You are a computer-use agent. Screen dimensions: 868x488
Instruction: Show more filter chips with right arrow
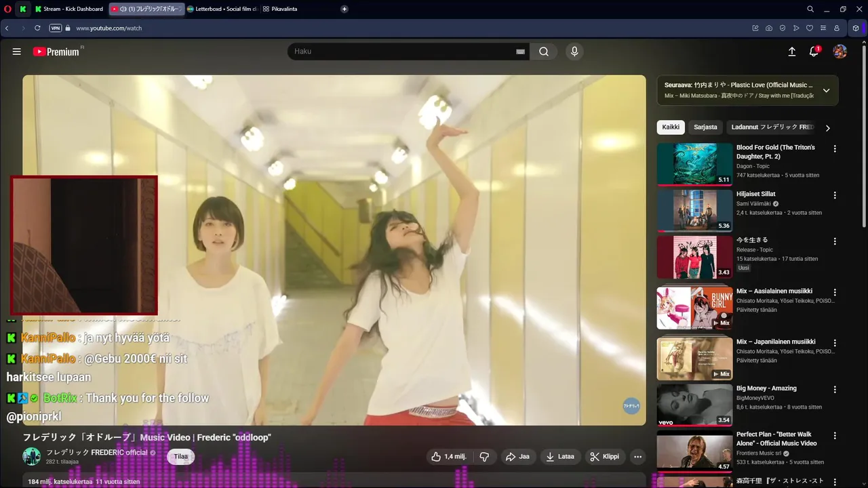827,127
